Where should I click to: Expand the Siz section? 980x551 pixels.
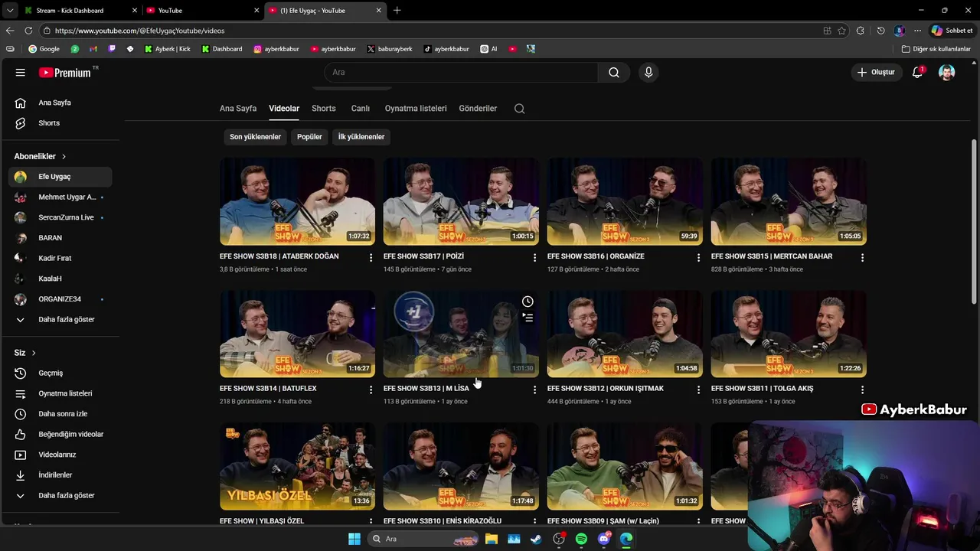pos(25,353)
